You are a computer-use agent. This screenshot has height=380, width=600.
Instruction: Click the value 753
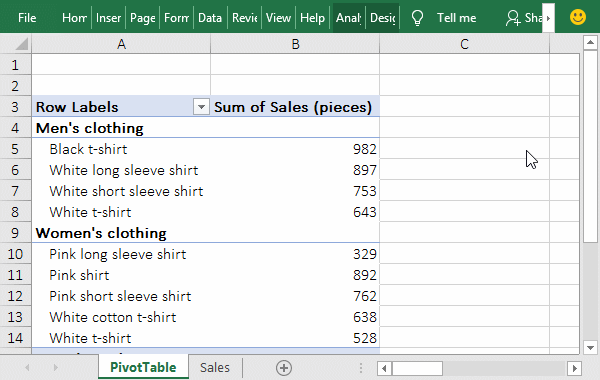coord(365,191)
